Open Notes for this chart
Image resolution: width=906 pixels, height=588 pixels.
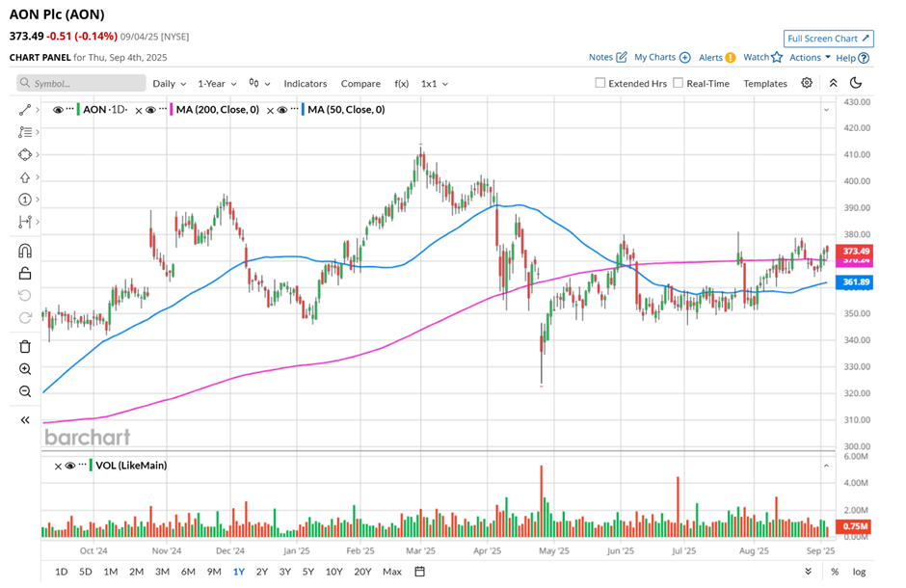click(x=608, y=57)
